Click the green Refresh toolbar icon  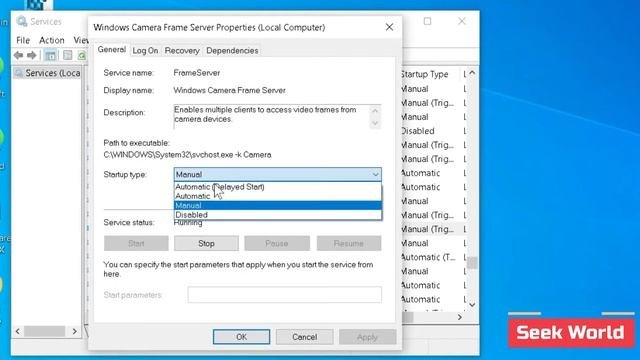click(82, 56)
